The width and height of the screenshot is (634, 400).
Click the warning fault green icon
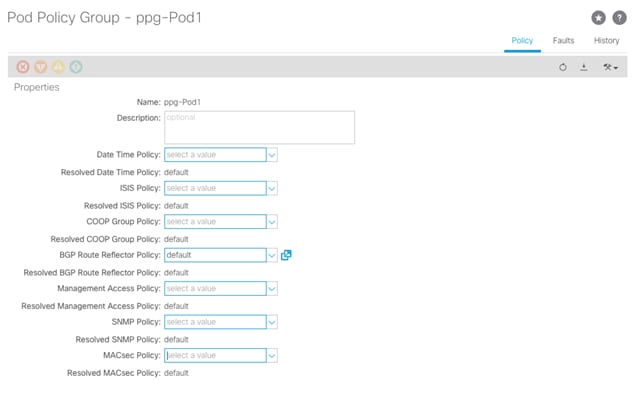coord(76,67)
